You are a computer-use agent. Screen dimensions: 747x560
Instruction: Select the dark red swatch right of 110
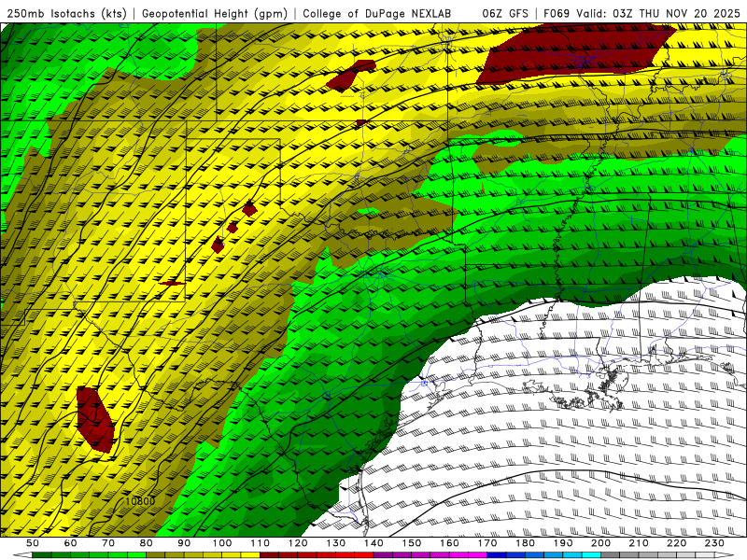(269, 555)
